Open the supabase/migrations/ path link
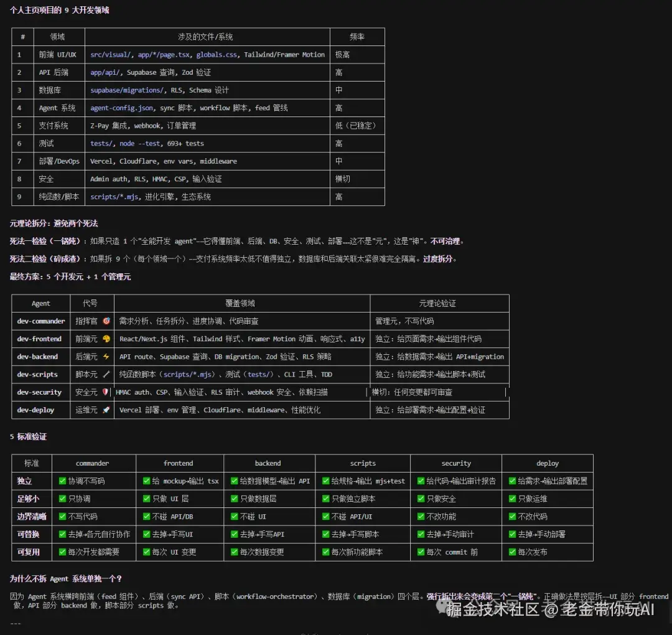This screenshot has height=635, width=672. [x=126, y=90]
